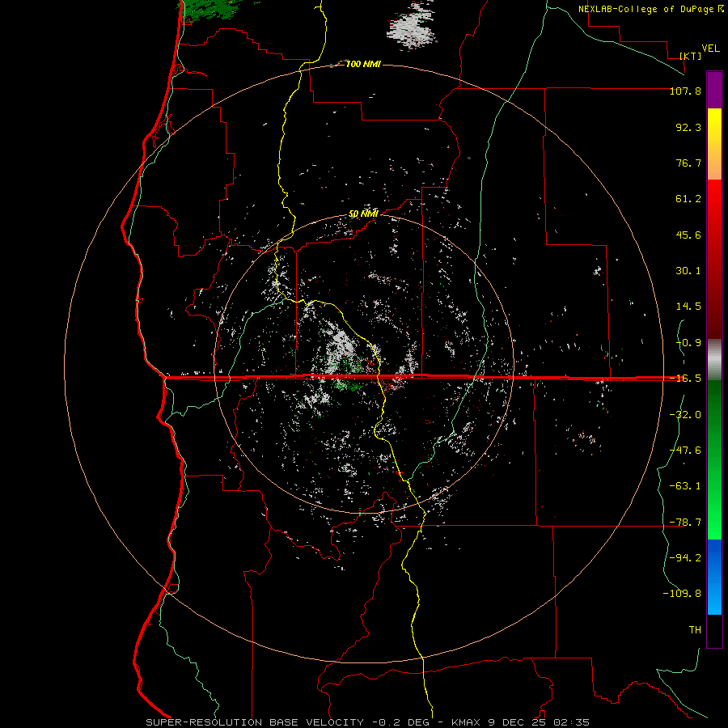Pick the purple segment of the velocity color bar
Image resolution: width=728 pixels, height=728 pixels.
point(714,90)
